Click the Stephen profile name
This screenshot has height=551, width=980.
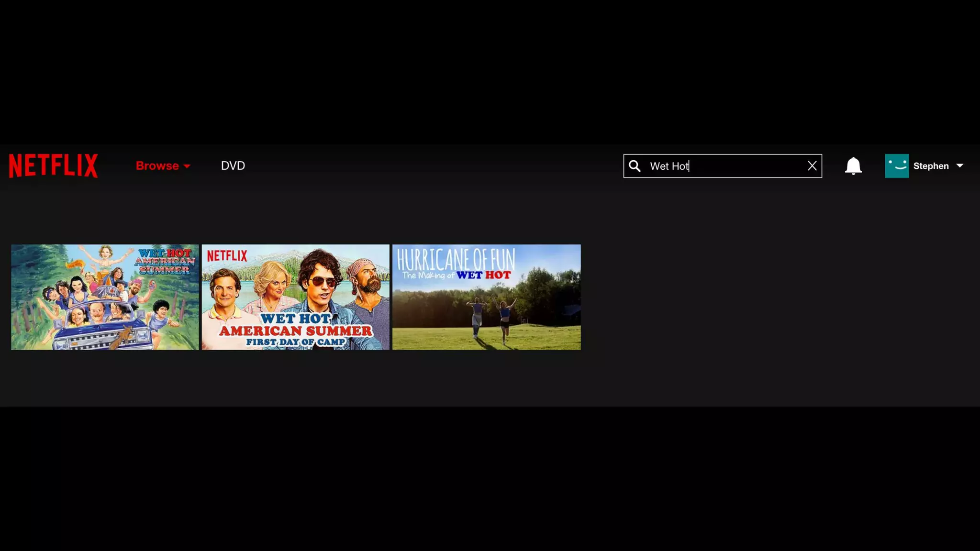pyautogui.click(x=931, y=166)
